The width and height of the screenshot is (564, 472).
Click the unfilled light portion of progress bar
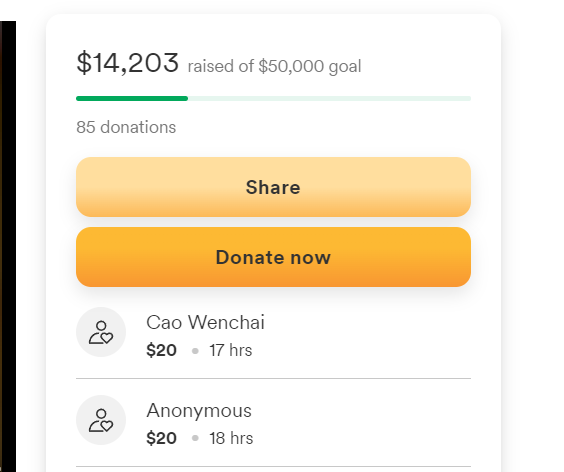point(329,98)
